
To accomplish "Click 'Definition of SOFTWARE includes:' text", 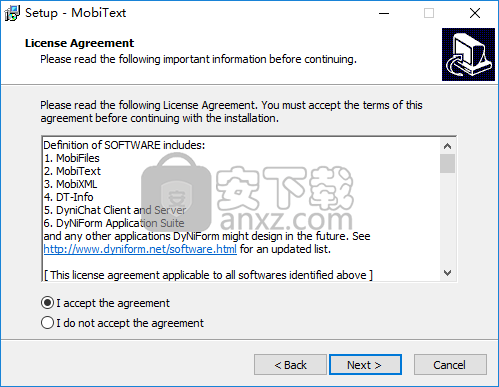I will [x=124, y=145].
